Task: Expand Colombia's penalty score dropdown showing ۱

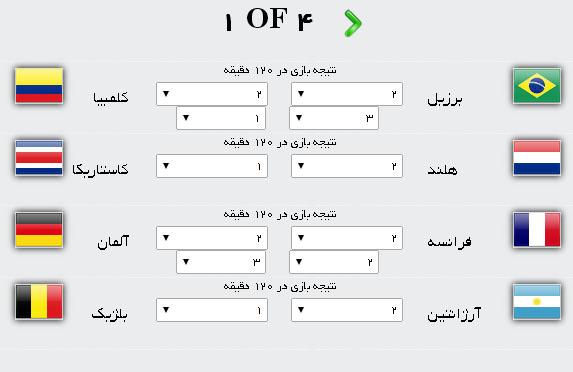Action: pyautogui.click(x=221, y=118)
